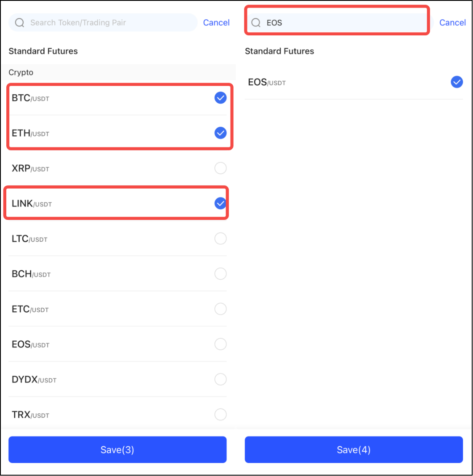Click the magnifier icon in the left search bar
473x476 pixels.
point(19,23)
